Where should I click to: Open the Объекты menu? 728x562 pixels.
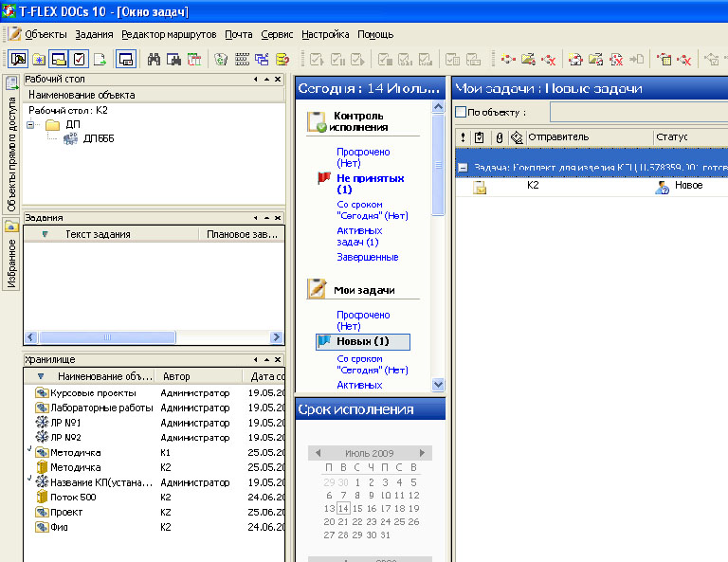[45, 34]
